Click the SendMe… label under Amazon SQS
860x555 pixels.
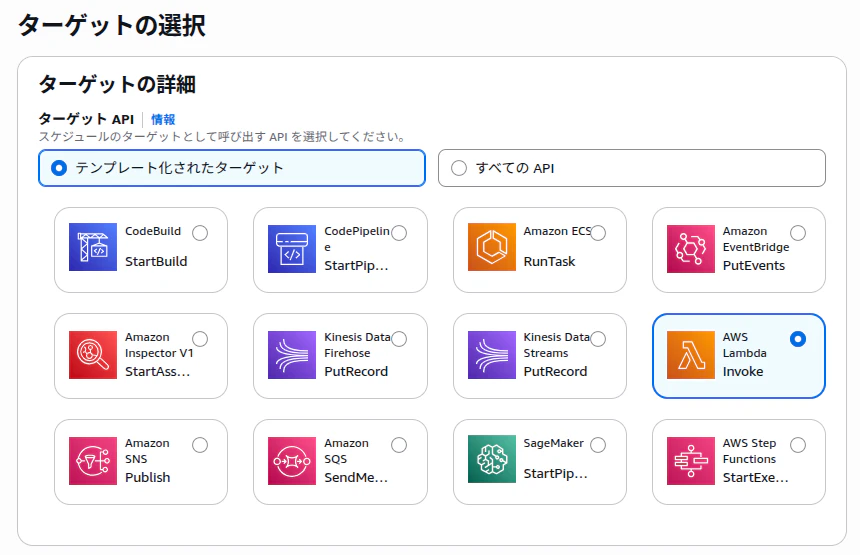356,477
